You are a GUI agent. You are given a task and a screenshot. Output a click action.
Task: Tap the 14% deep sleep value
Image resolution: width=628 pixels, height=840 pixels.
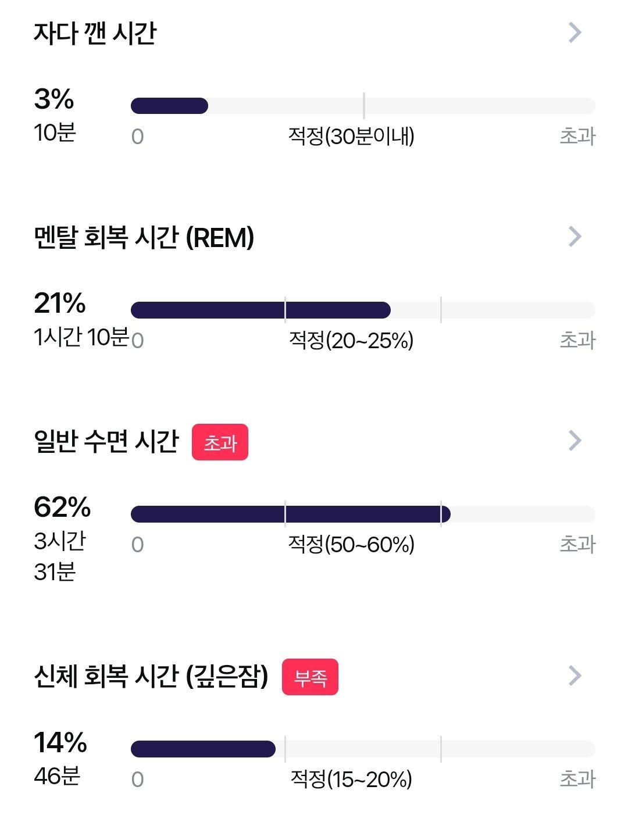tap(60, 742)
